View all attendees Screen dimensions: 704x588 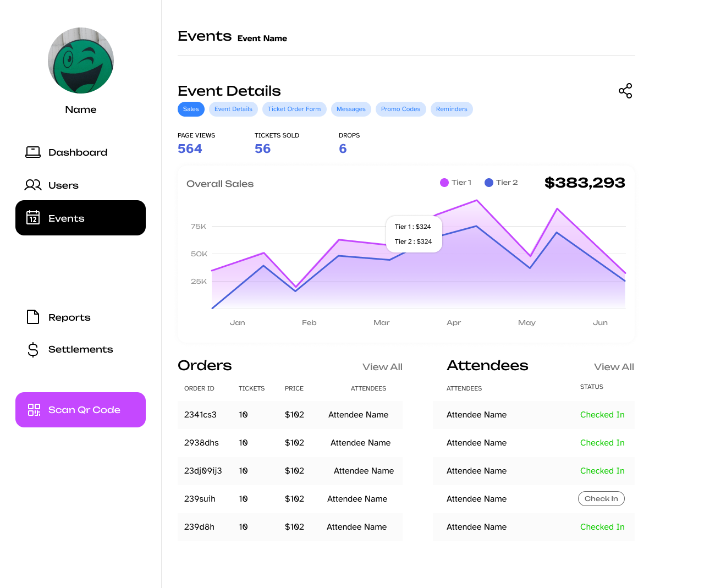pyautogui.click(x=614, y=367)
